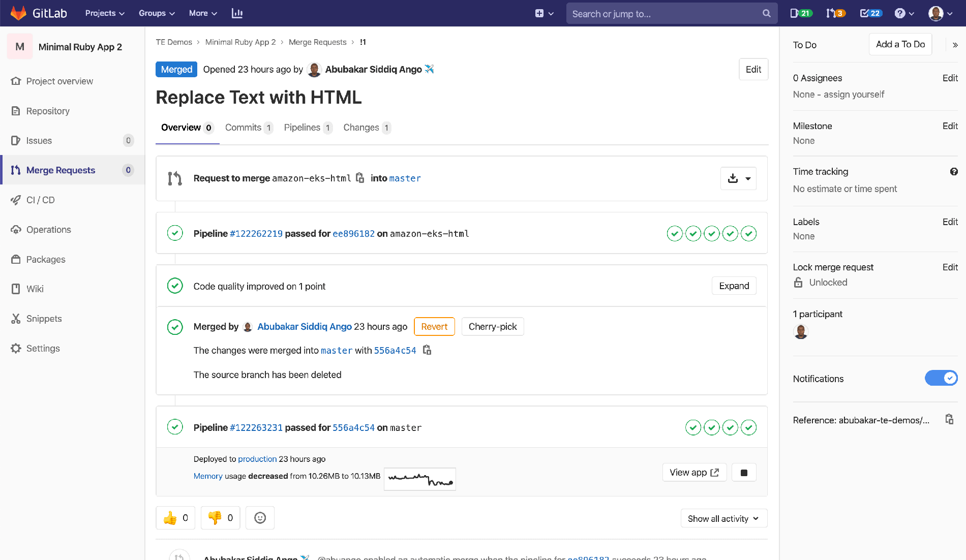Screen dimensions: 966x560
Task: Open the Projects dropdown menu
Action: (x=104, y=13)
